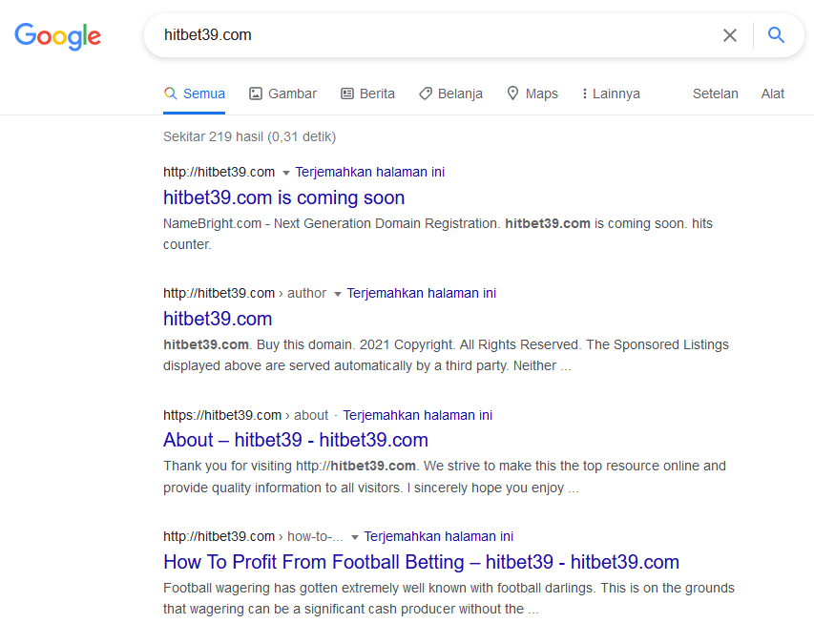Open 'About – hitbet39 - hitbet39.com' result
814x644 pixels.
(296, 440)
